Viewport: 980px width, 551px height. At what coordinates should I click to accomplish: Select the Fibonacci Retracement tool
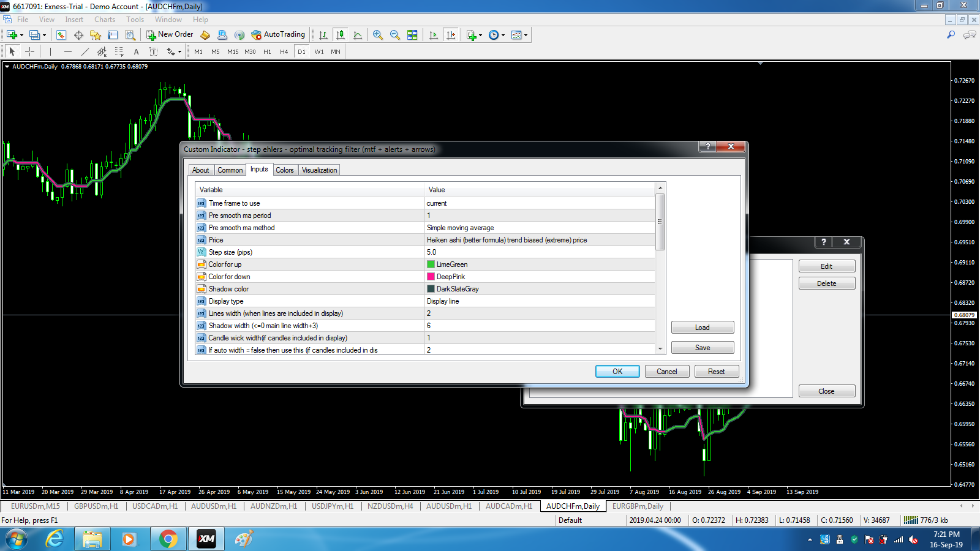(x=119, y=51)
